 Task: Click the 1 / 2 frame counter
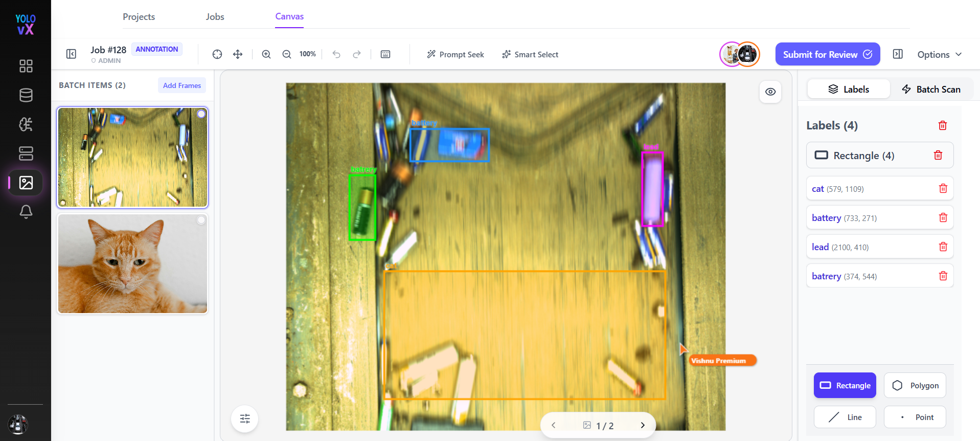tap(605, 426)
